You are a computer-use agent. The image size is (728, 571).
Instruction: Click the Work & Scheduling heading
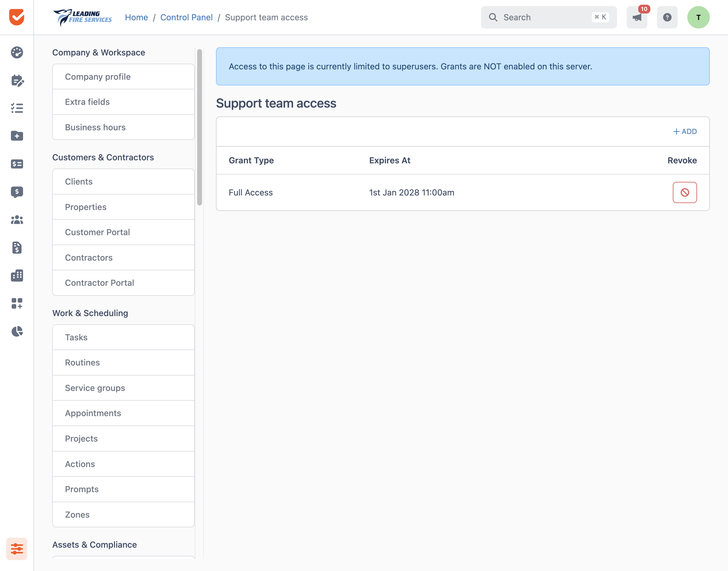tap(90, 313)
